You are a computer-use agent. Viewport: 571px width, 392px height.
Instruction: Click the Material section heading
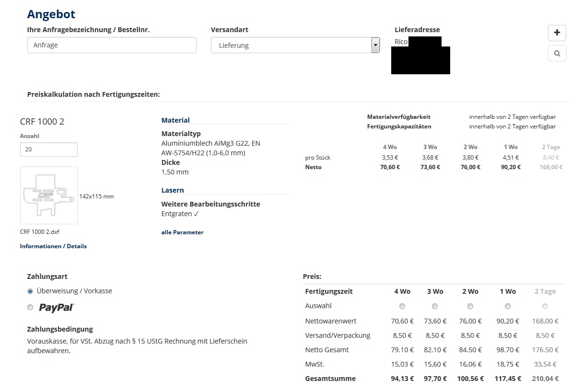[x=175, y=120]
